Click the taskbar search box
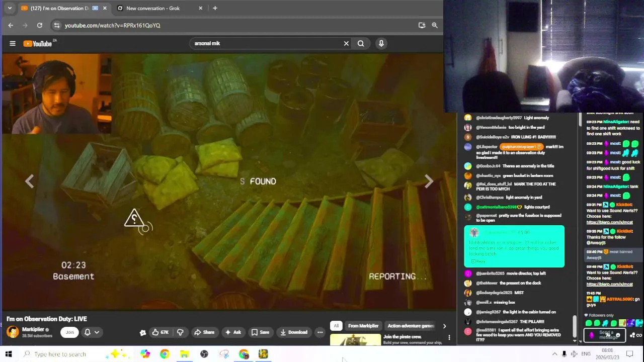Viewport: 644px width, 362px height. (75, 354)
